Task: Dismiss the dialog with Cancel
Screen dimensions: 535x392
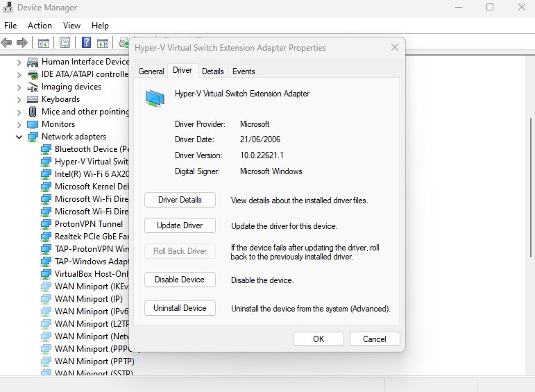Action: (x=375, y=339)
